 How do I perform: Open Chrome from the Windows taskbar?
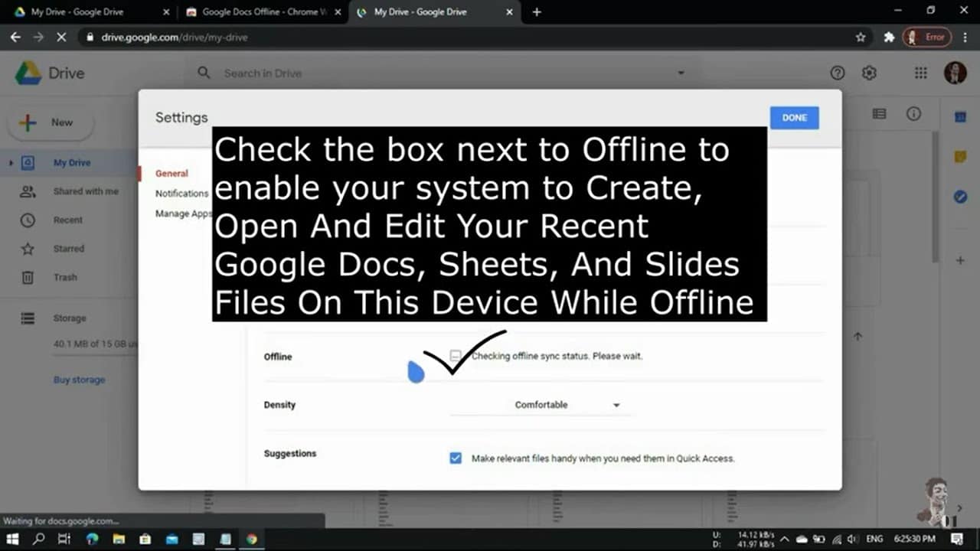[252, 540]
